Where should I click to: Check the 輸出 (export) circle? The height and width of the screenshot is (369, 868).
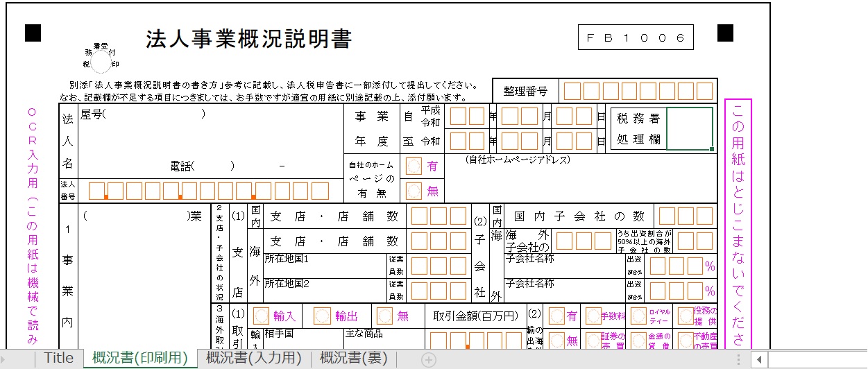coord(322,316)
